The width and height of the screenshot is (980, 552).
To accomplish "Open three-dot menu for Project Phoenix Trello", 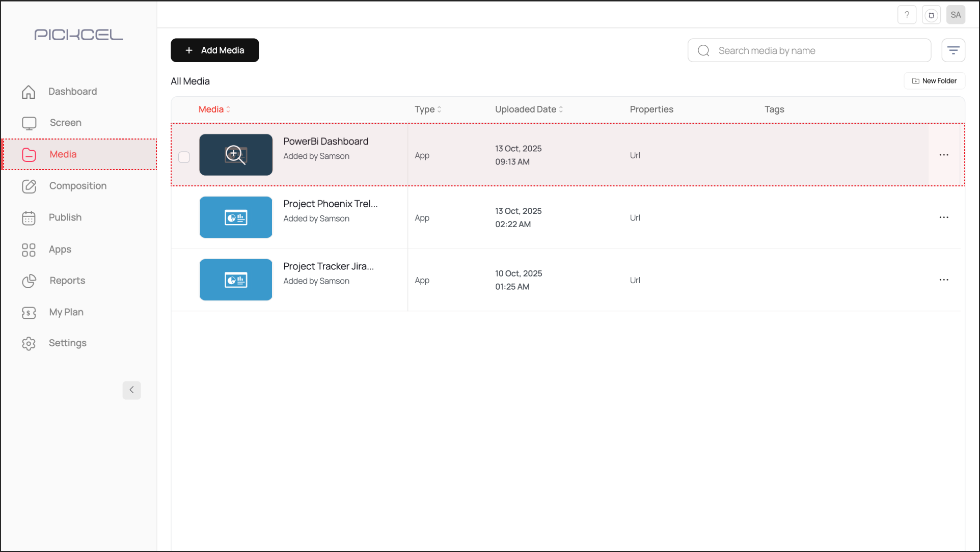I will coord(943,217).
